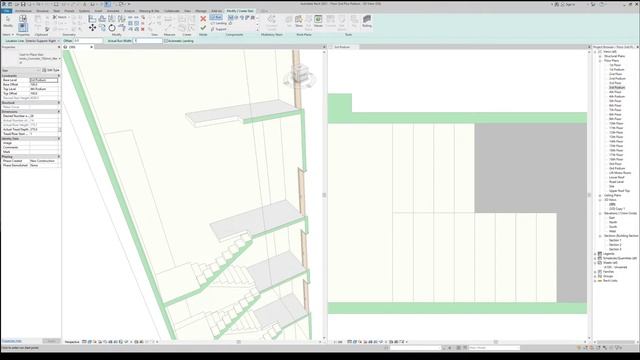Click the Actual Tread Depth value field
This screenshot has width=640, height=360.
(x=44, y=129)
